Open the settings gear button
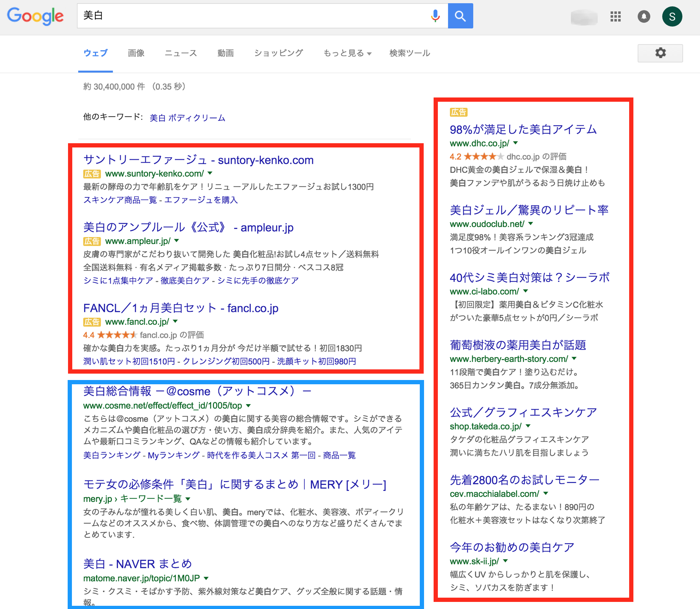This screenshot has height=609, width=700. pos(660,53)
